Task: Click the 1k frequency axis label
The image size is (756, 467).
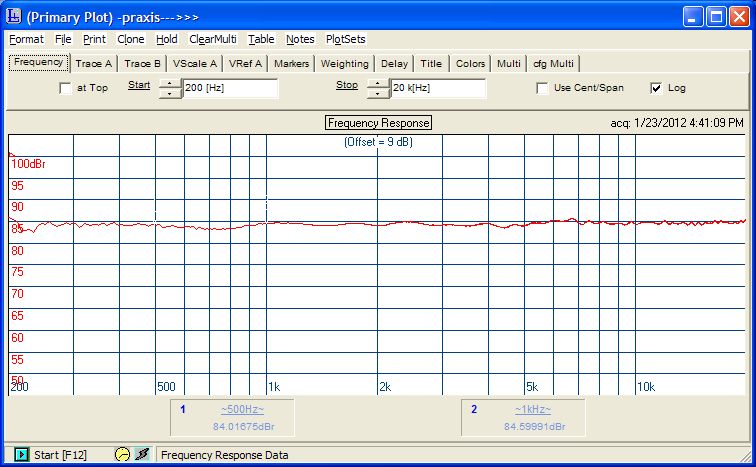Action: [x=274, y=387]
